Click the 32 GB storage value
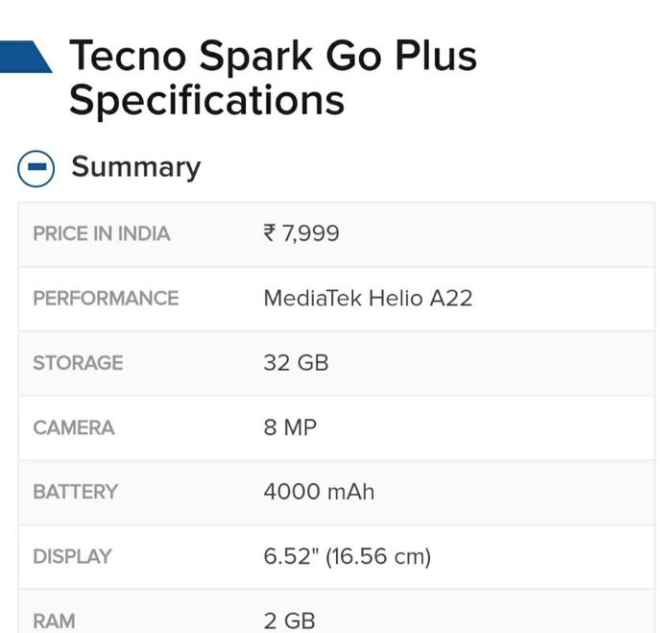The height and width of the screenshot is (633, 672). tap(296, 363)
